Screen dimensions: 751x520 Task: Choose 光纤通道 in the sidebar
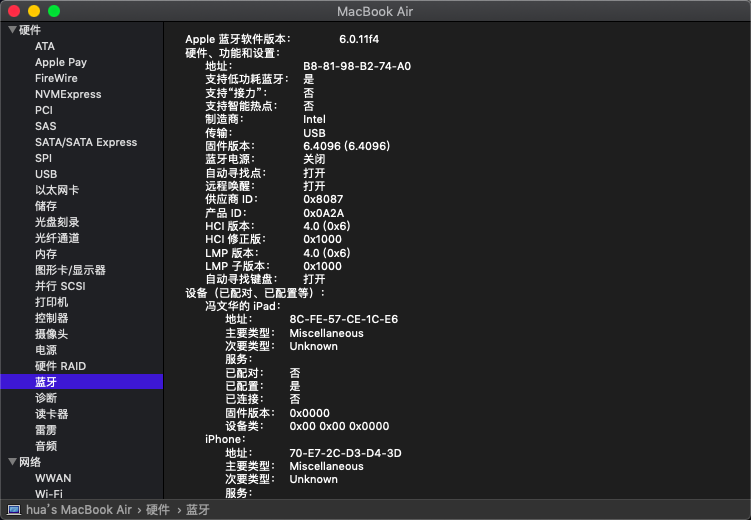point(57,238)
